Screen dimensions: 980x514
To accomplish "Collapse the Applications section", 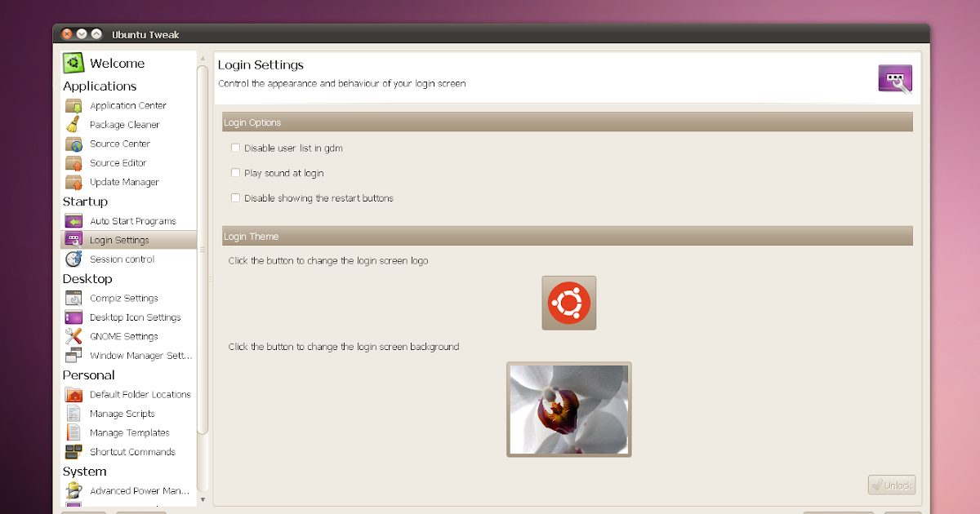I will point(99,86).
